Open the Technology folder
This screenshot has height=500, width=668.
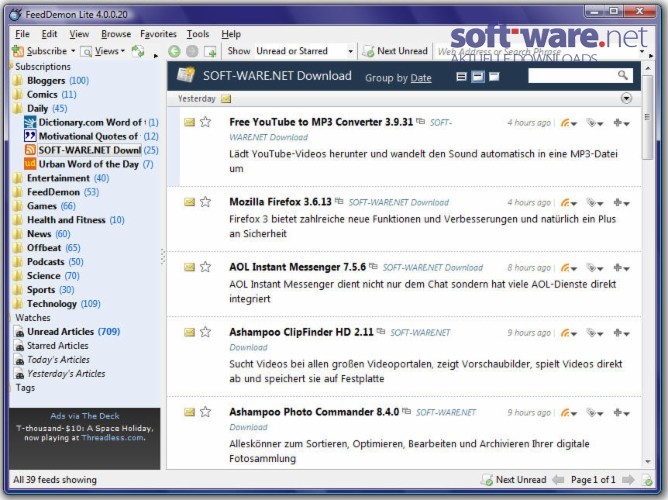click(x=56, y=304)
